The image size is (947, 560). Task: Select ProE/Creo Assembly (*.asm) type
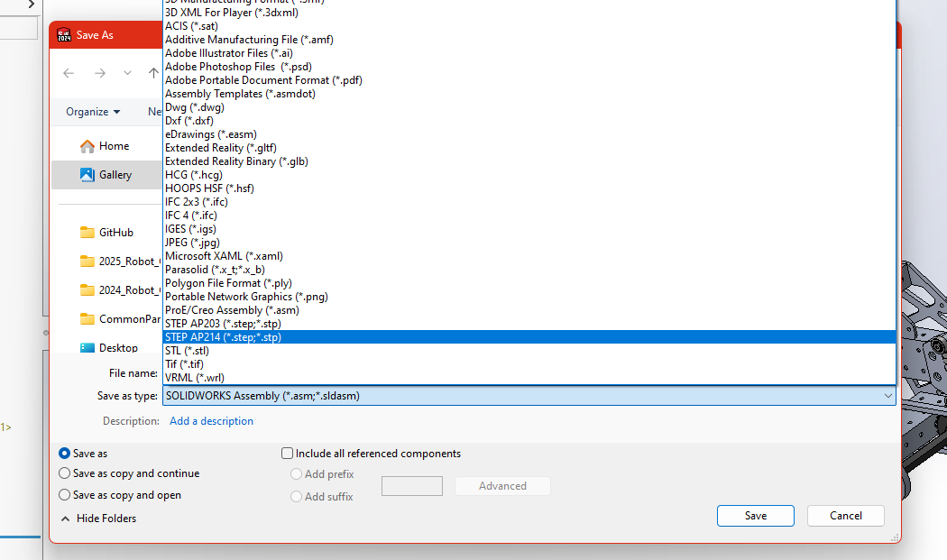point(529,310)
